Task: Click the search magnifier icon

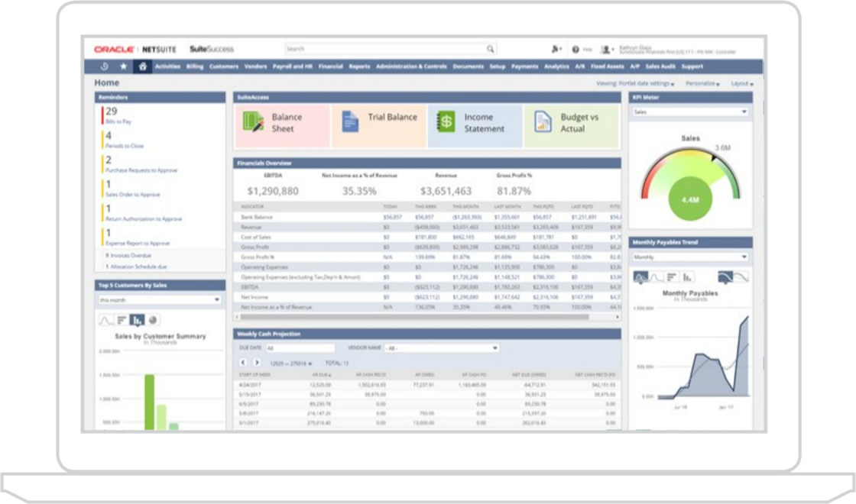Action: click(491, 47)
